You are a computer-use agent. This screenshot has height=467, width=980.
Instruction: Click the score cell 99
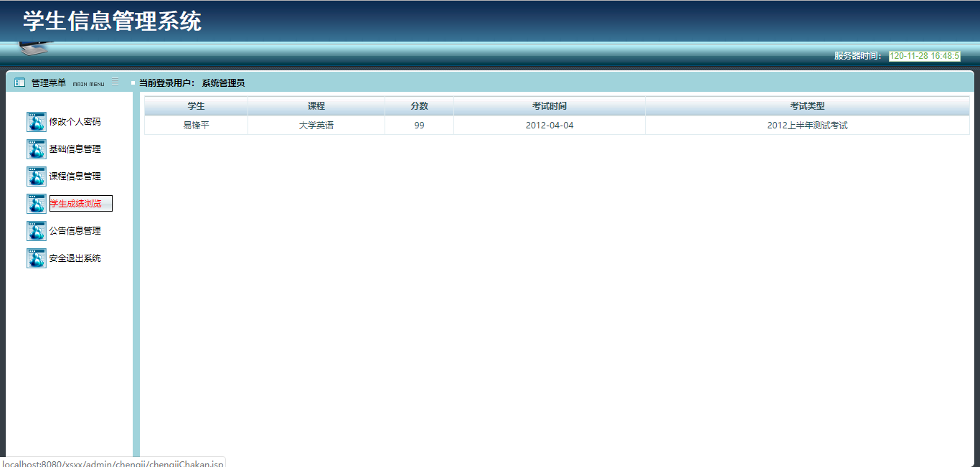419,126
